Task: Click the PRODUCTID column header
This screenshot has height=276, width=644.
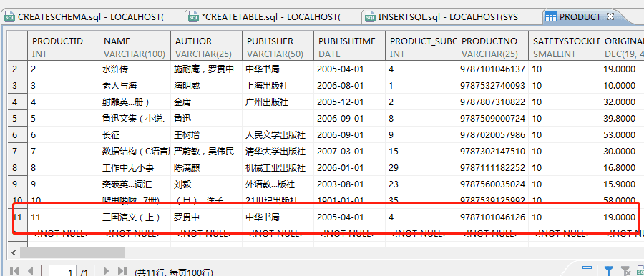Action: tap(63, 46)
